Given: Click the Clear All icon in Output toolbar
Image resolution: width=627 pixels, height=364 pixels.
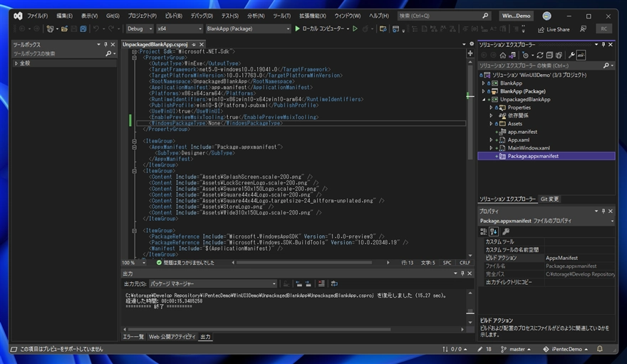Looking at the screenshot, I should 321,284.
